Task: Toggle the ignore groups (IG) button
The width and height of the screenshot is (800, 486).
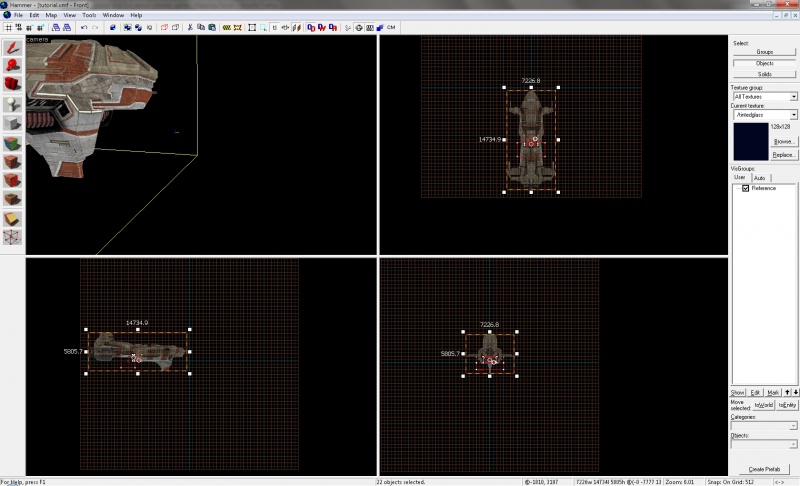Action: point(149,28)
